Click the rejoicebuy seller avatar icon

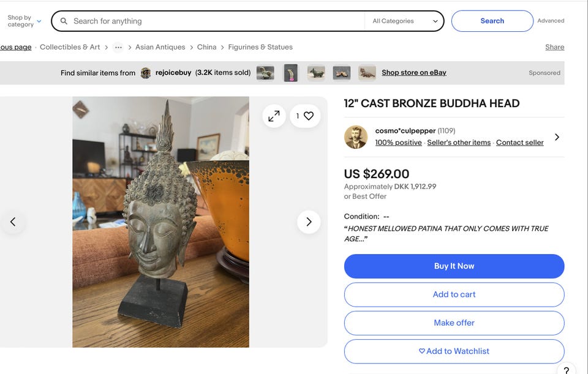click(x=146, y=73)
